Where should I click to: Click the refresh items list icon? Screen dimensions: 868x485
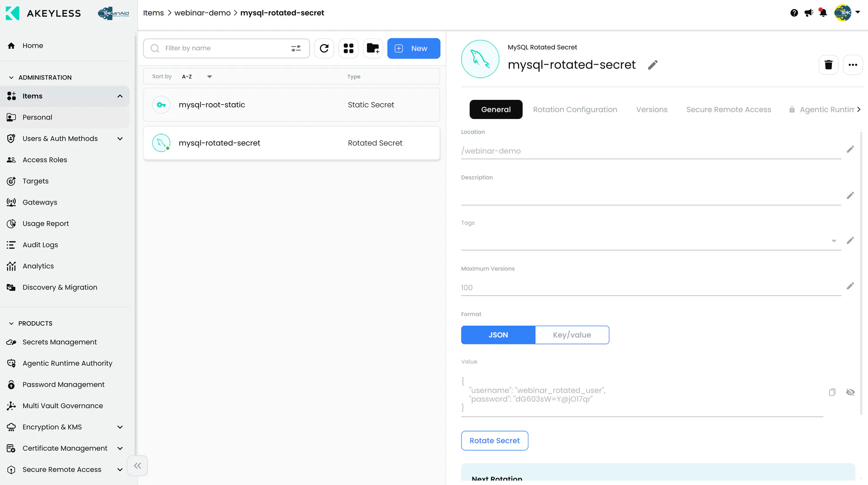[x=324, y=48]
